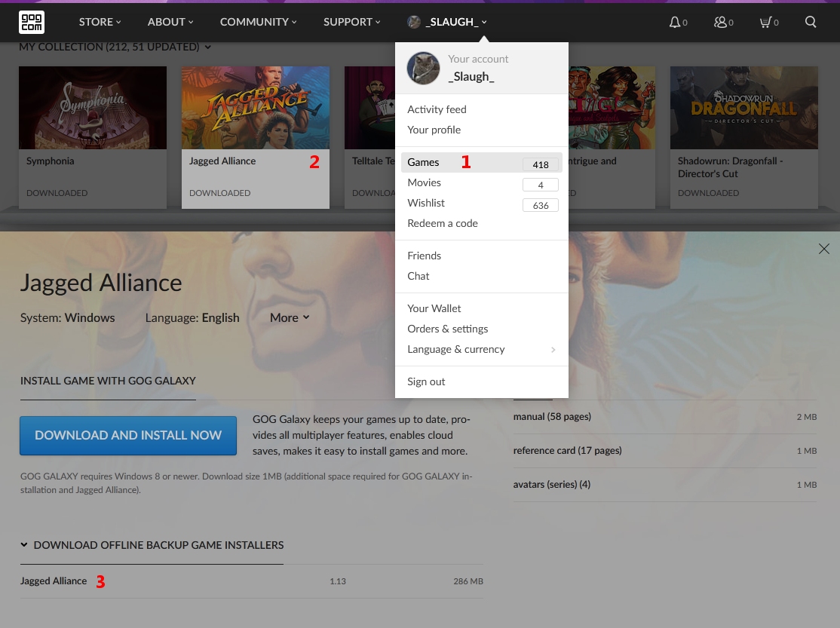Open Symphonia game card
The image size is (840, 628).
point(93,137)
